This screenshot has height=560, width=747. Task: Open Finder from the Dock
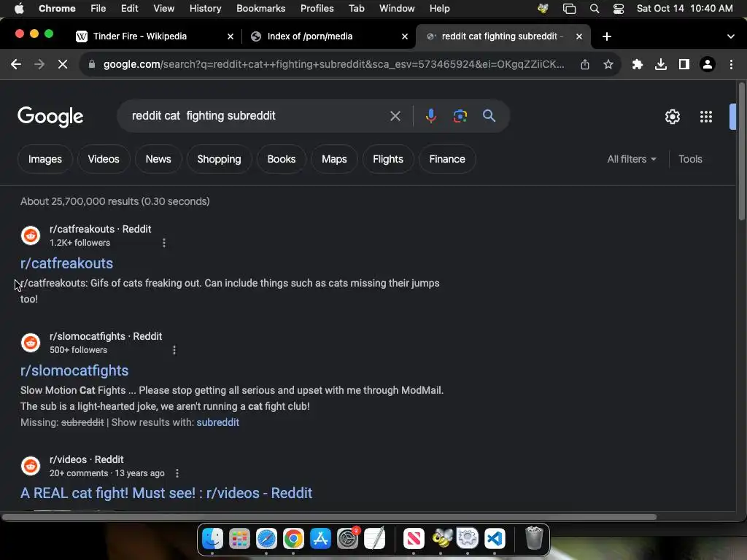(212, 539)
